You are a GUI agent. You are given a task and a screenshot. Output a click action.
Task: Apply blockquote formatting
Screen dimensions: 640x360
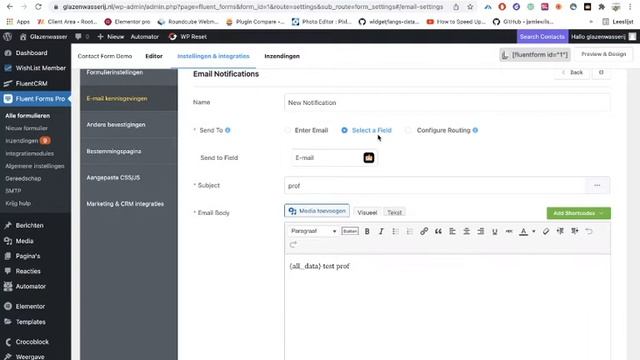(438, 231)
